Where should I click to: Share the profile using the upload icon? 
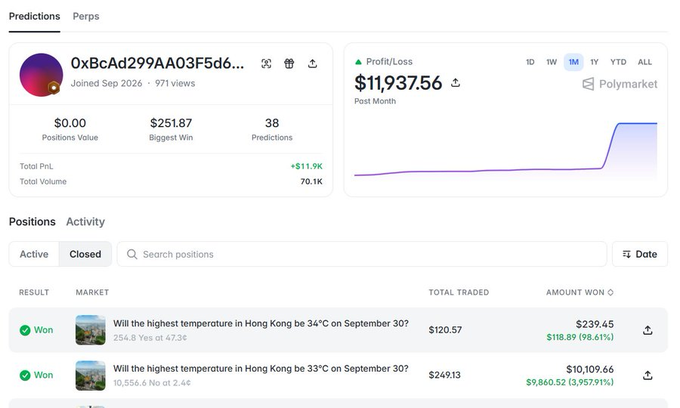[x=312, y=64]
